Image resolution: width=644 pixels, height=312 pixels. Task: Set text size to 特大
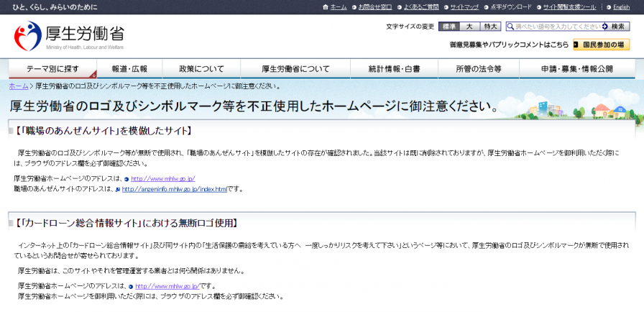490,27
